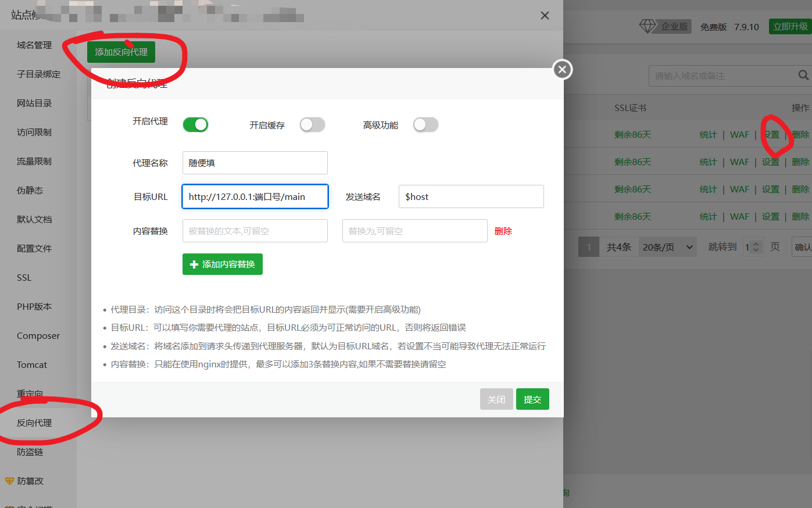This screenshot has height=508, width=812.
Task: Click the search magnifier icon in domain search box
Action: (x=803, y=76)
